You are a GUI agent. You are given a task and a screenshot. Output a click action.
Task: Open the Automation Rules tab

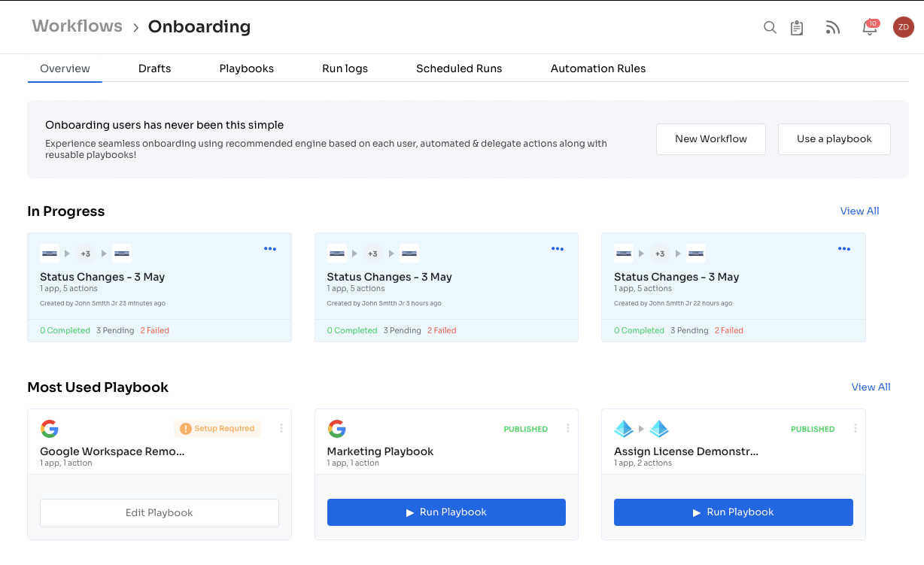[x=598, y=68]
